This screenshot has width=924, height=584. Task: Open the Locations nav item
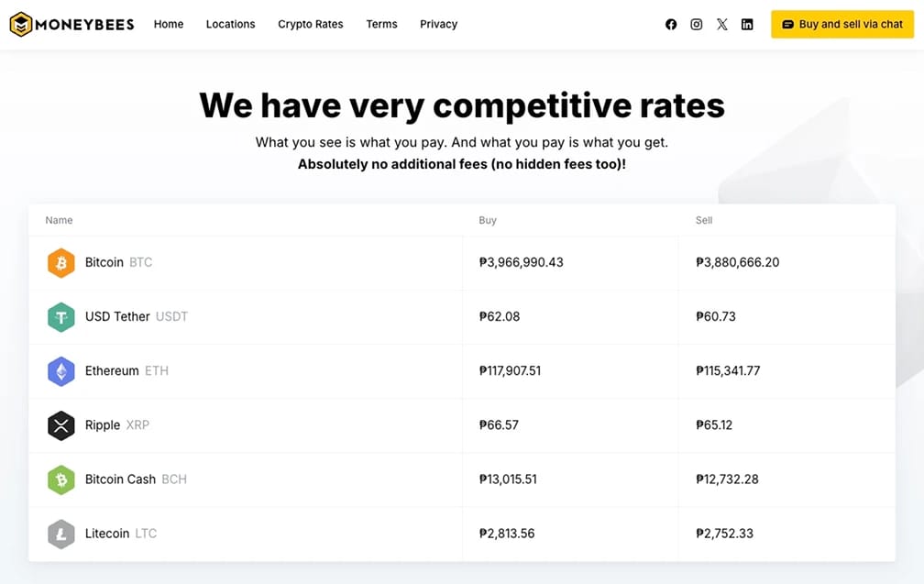[230, 24]
